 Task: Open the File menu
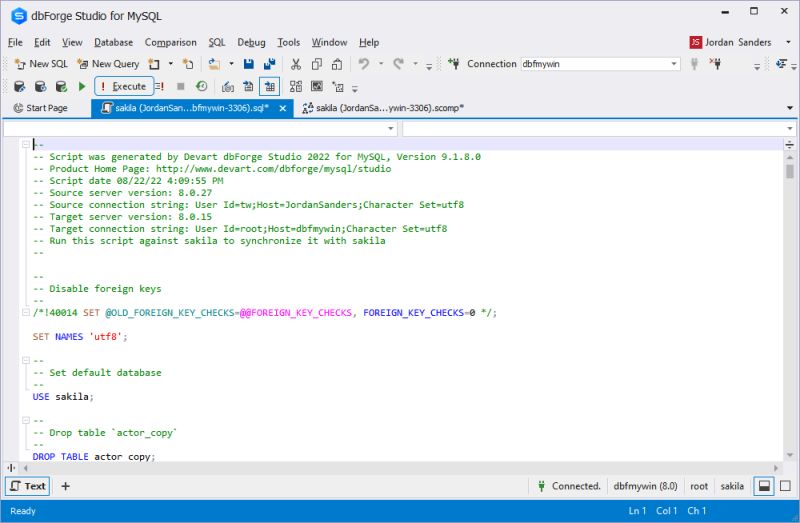click(x=15, y=42)
